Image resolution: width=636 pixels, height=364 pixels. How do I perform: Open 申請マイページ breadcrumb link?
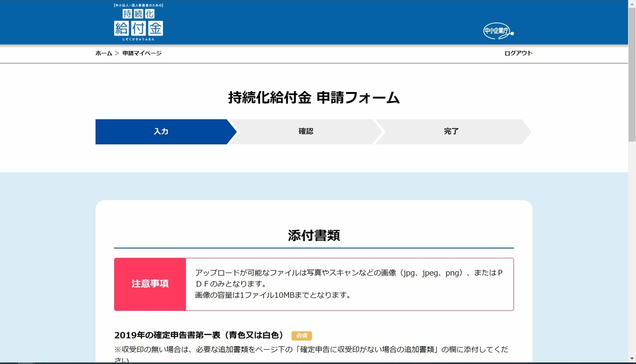pyautogui.click(x=142, y=53)
